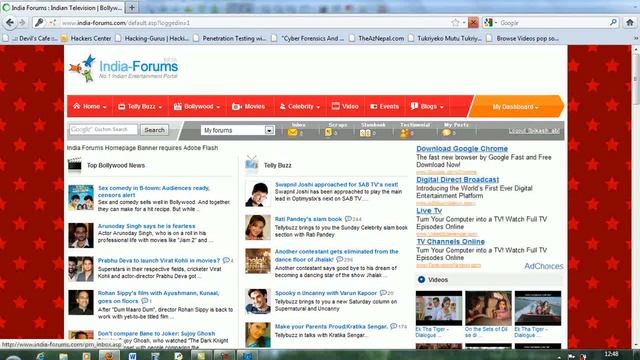
Task: Stop loading with the red X button
Action: pyautogui.click(x=473, y=23)
